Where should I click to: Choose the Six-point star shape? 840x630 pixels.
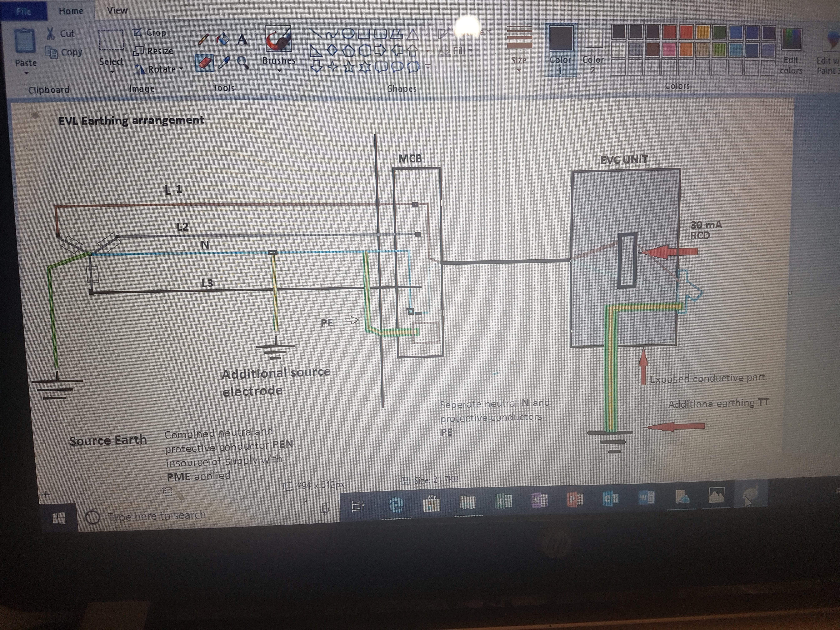(365, 67)
